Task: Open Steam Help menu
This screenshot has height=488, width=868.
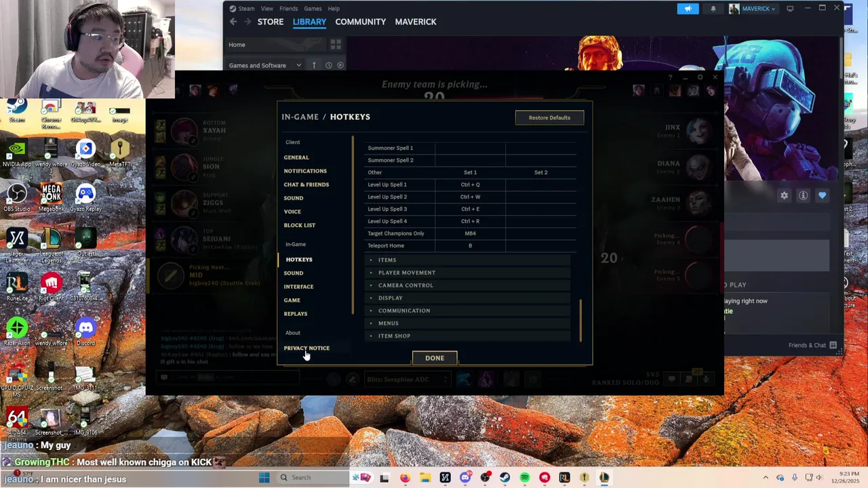Action: click(x=334, y=9)
